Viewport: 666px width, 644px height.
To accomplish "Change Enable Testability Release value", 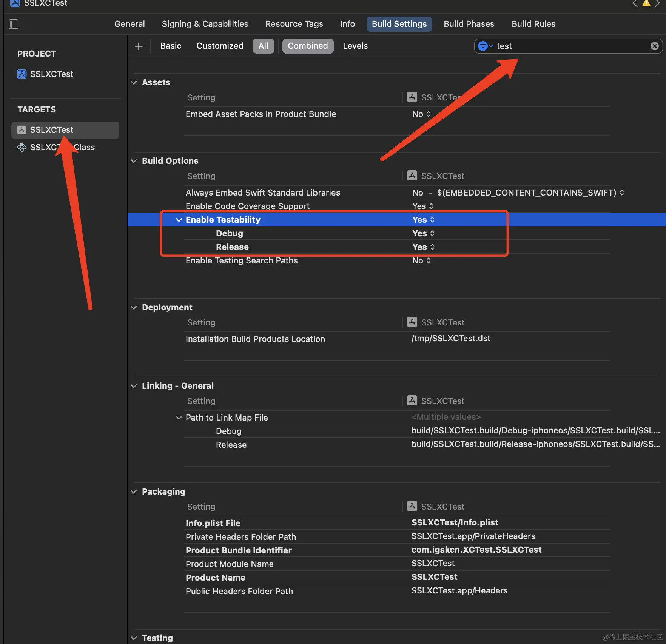I will [424, 247].
